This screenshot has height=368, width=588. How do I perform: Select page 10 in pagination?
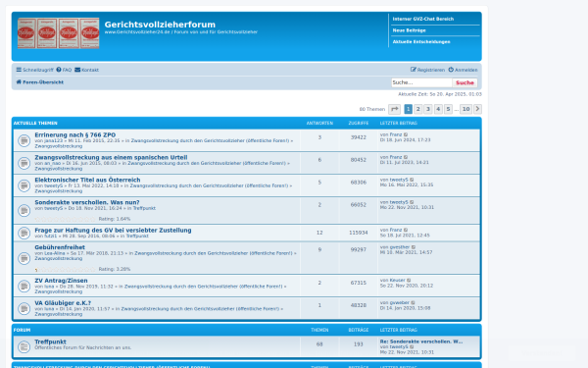465,109
